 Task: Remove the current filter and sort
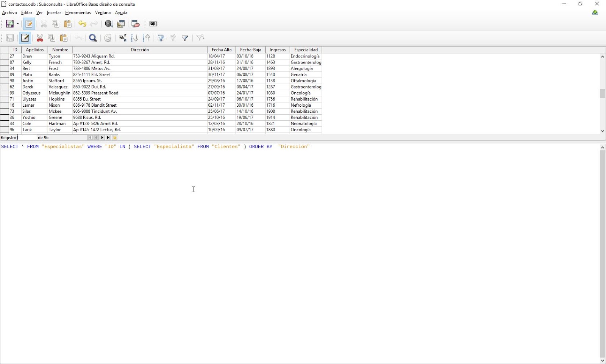click(200, 38)
